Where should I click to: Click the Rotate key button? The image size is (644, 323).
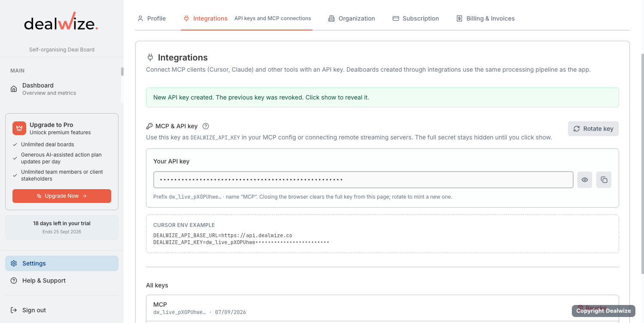[x=593, y=129]
